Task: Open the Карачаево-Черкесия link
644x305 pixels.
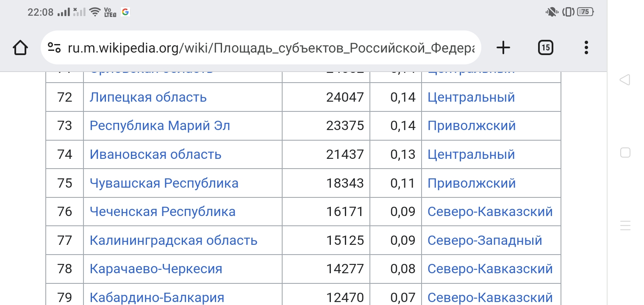Action: point(156,269)
